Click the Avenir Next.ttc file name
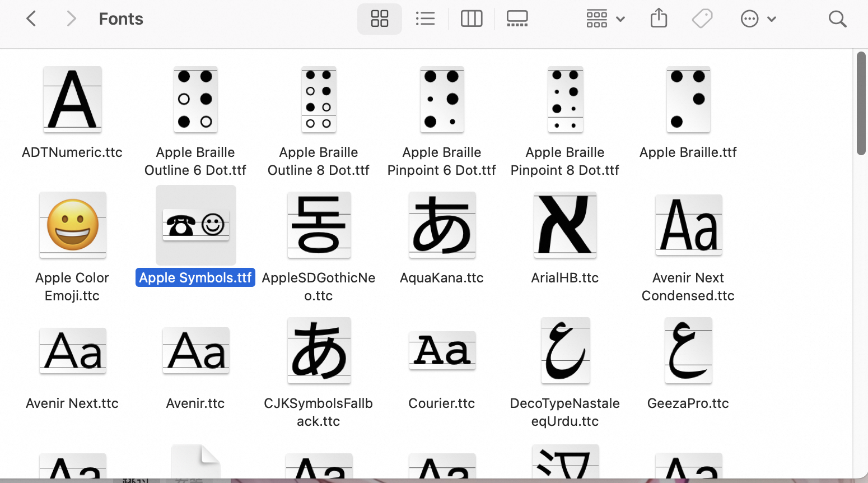Viewport: 868px width, 483px height. coord(72,403)
